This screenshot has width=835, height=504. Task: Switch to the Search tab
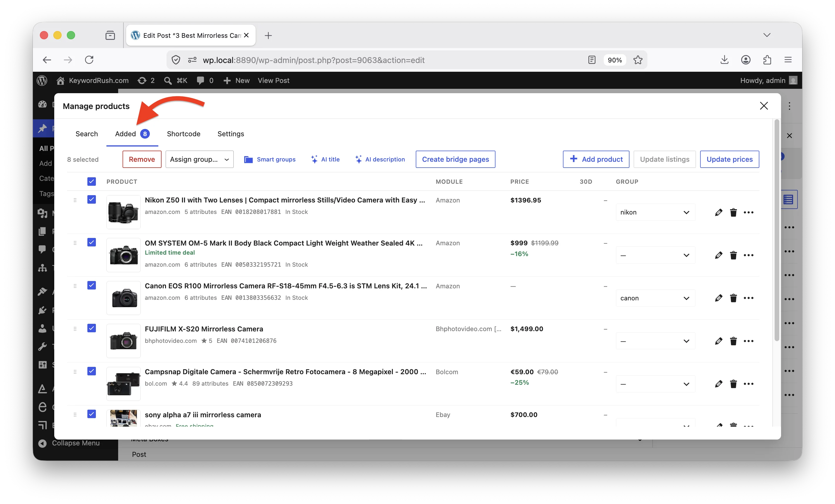(87, 134)
